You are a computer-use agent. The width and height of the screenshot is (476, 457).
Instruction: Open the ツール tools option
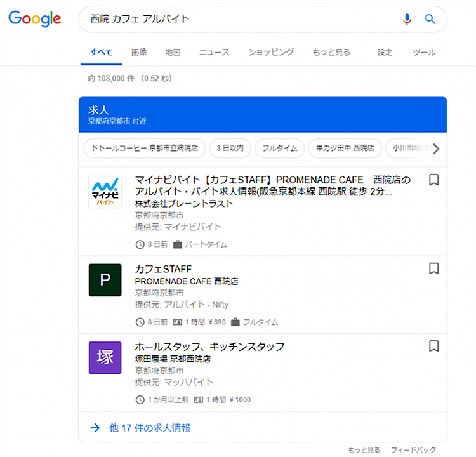click(x=424, y=52)
